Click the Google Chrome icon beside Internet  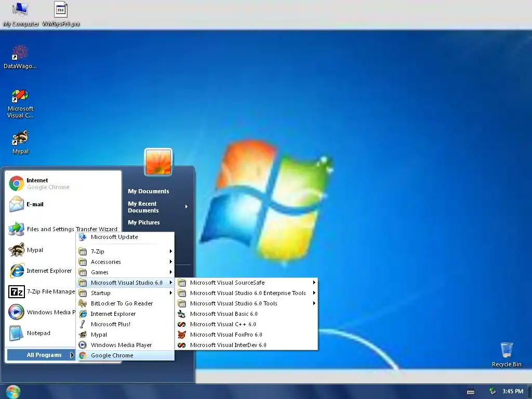(x=16, y=183)
